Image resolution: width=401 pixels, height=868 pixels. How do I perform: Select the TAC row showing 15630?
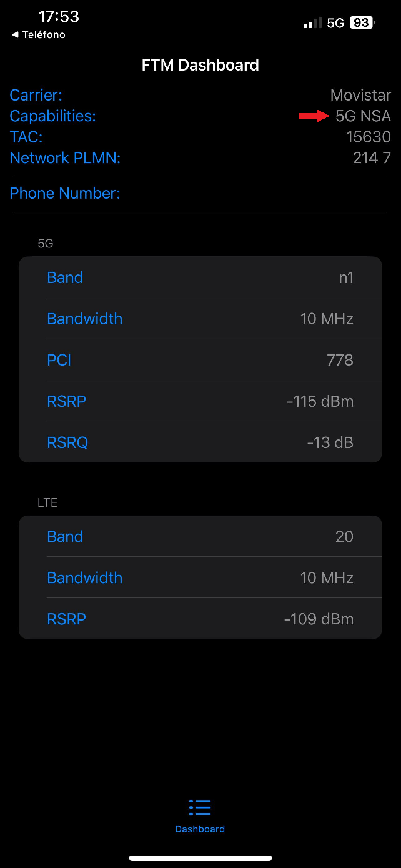(x=200, y=136)
